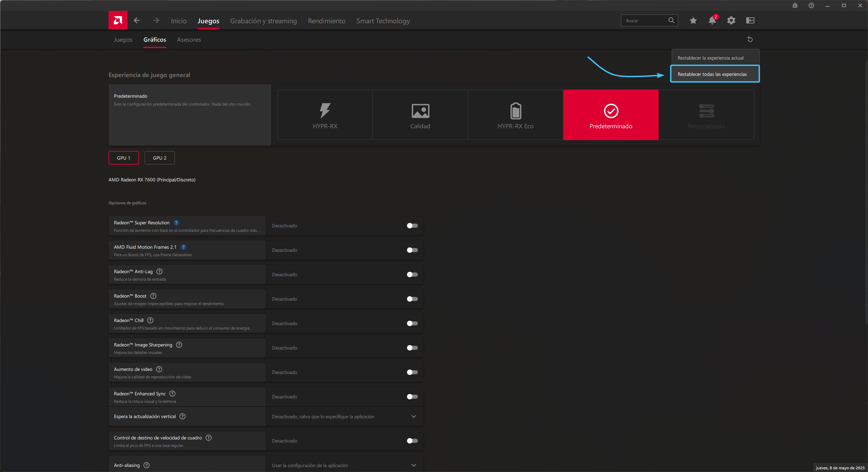Open the Juegos main tab
Image resolution: width=868 pixels, height=472 pixels.
208,21
